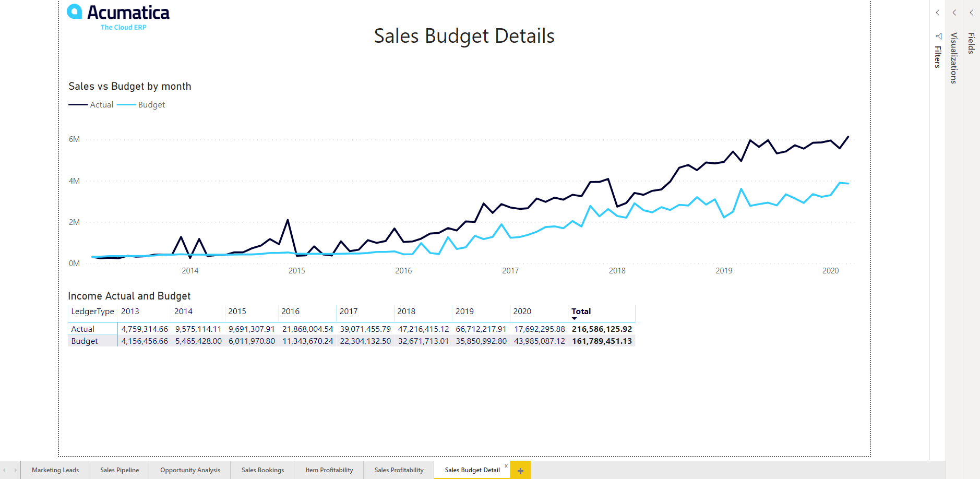Go to Opportunity Analysis page
The image size is (980, 479).
click(x=190, y=470)
